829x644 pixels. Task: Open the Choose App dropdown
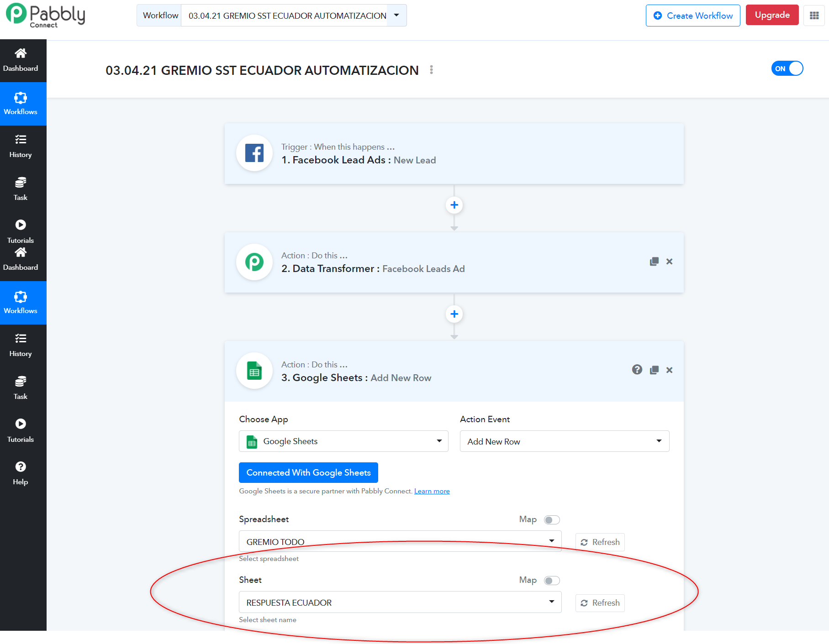pyautogui.click(x=343, y=441)
